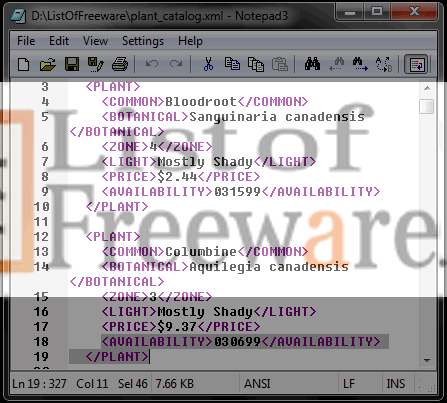Image resolution: width=447 pixels, height=403 pixels.
Task: Click the second clipboard copy-all icon
Action: tap(256, 64)
